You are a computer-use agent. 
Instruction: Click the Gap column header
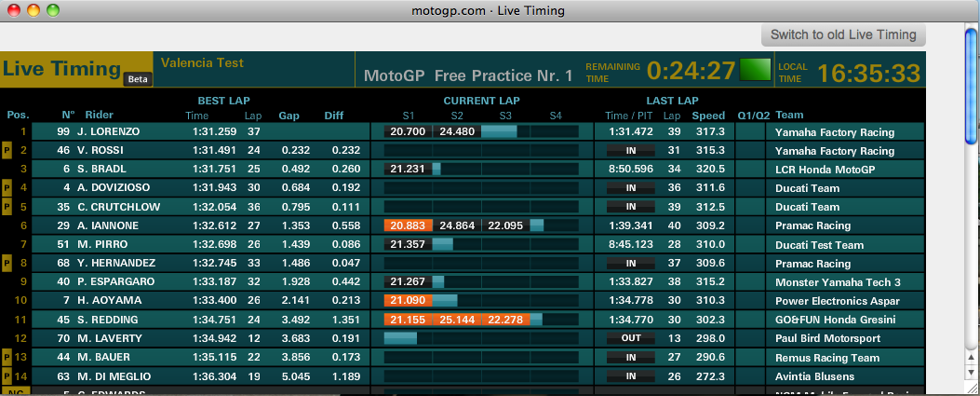pyautogui.click(x=289, y=116)
